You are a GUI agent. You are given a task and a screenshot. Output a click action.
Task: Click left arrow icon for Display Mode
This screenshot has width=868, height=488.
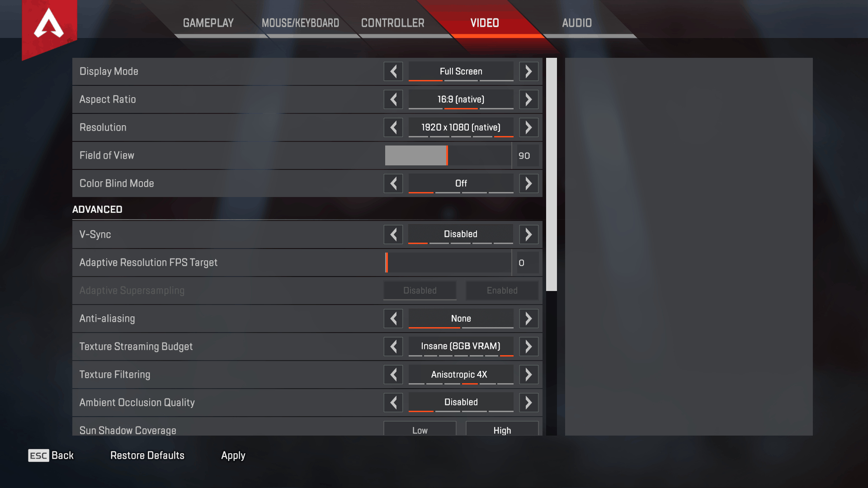coord(393,71)
